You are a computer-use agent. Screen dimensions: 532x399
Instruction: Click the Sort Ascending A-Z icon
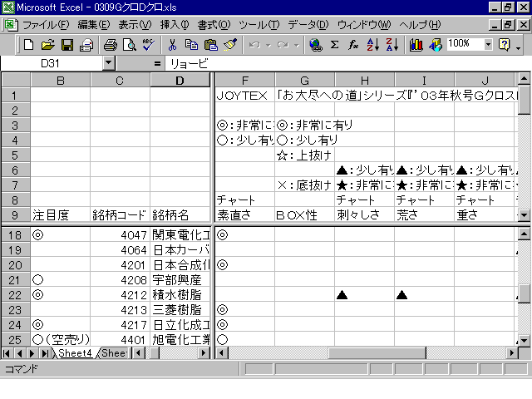pos(373,45)
